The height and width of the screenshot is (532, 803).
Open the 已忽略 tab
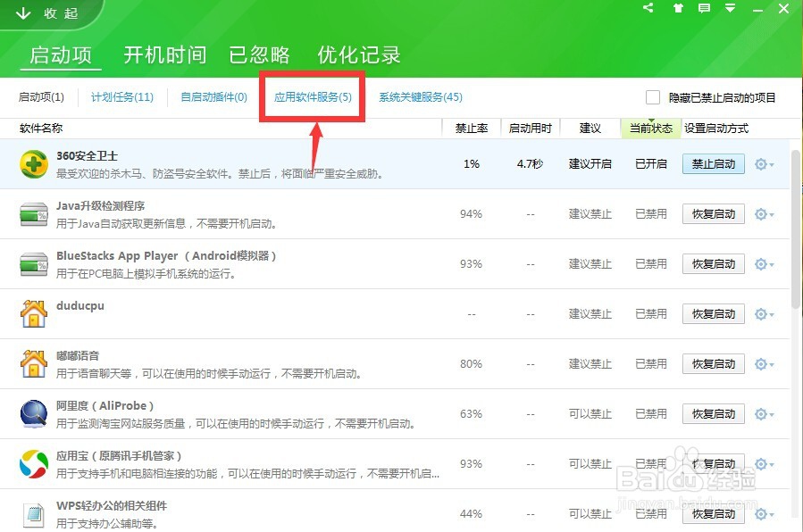click(259, 54)
